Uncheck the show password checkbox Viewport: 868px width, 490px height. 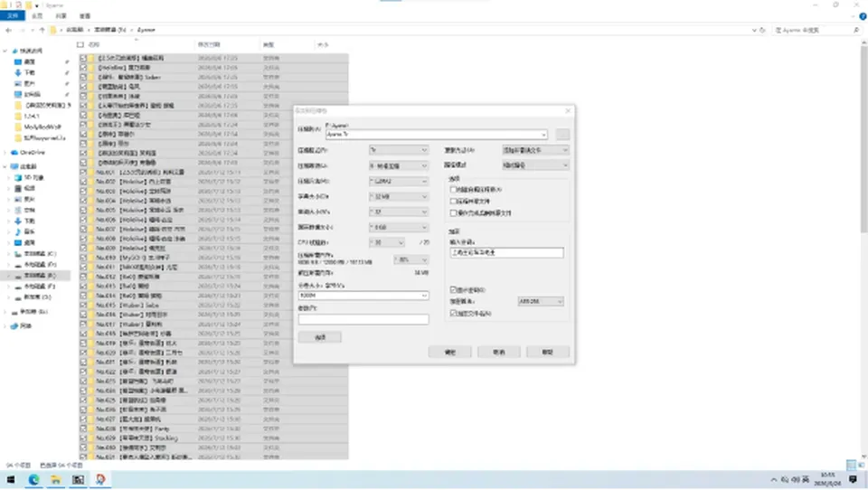click(453, 289)
